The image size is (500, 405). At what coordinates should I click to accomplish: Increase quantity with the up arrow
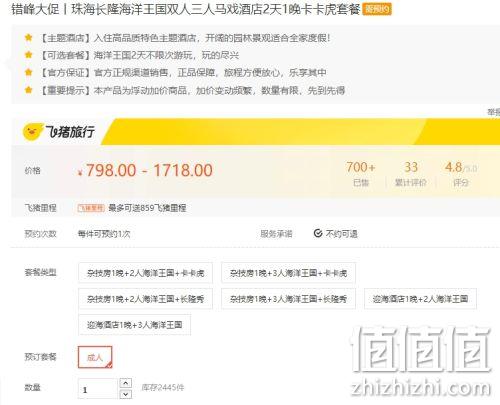pos(126,383)
